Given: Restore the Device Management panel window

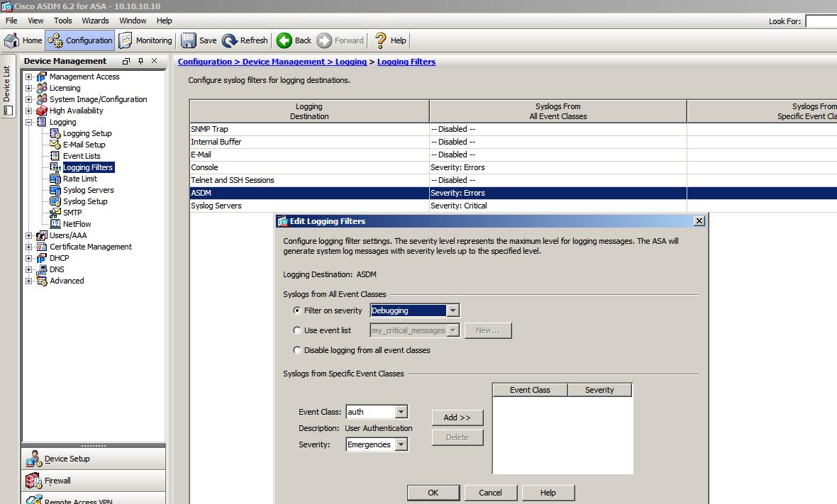Looking at the screenshot, I should pos(126,62).
